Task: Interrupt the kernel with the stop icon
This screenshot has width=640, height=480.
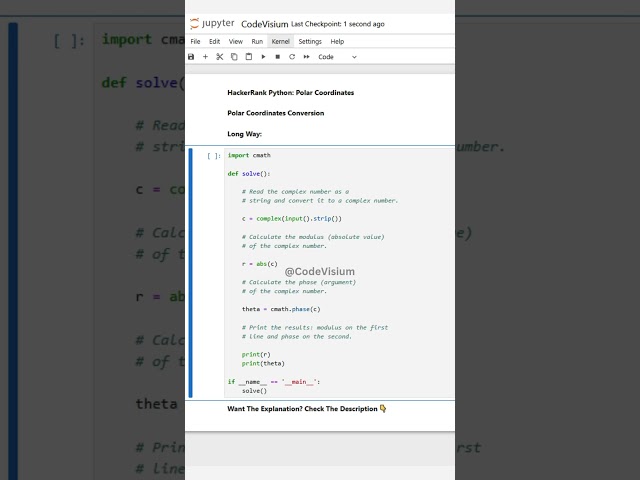Action: point(278,57)
